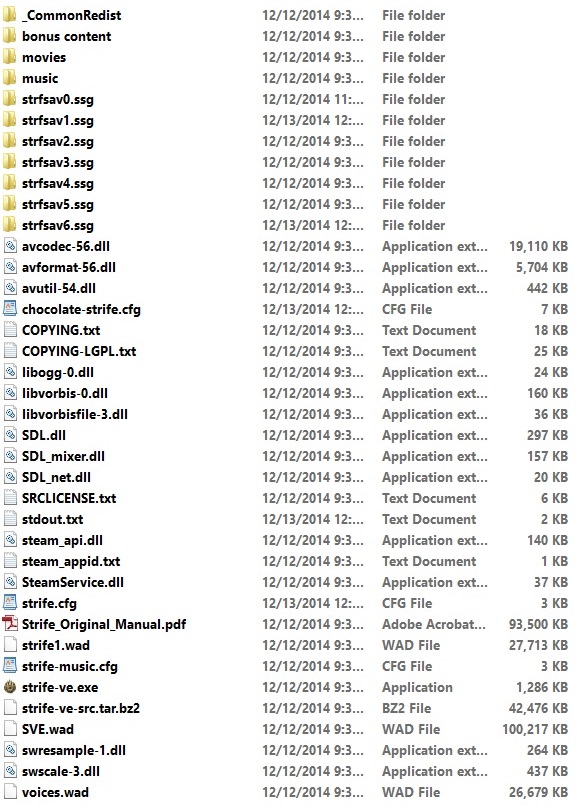Viewport: 586px width, 806px height.
Task: Select the chocolate-strife.cfg file icon
Action: 10,309
